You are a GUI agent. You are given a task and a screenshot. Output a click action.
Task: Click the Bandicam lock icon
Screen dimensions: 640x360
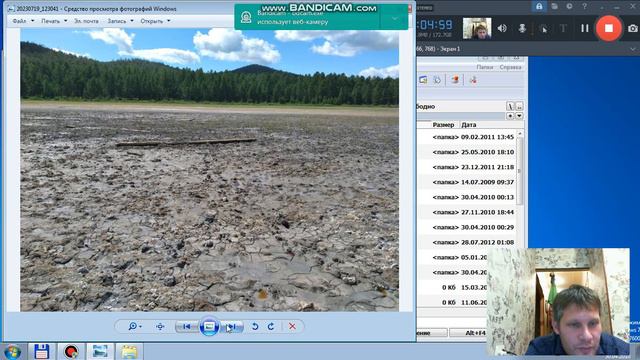tap(539, 6)
